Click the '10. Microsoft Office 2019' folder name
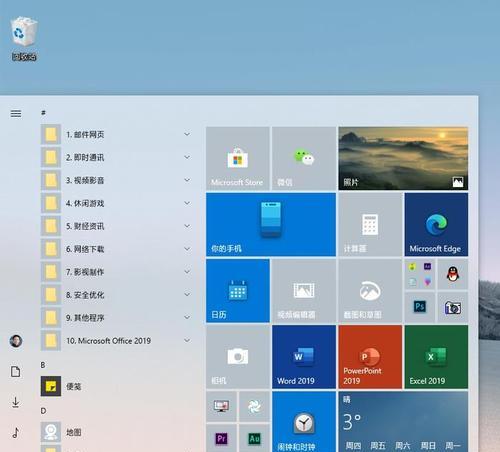 point(109,341)
